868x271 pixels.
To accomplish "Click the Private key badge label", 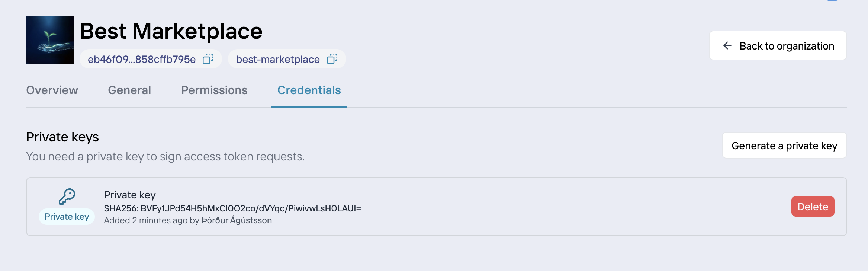I will coord(67,217).
